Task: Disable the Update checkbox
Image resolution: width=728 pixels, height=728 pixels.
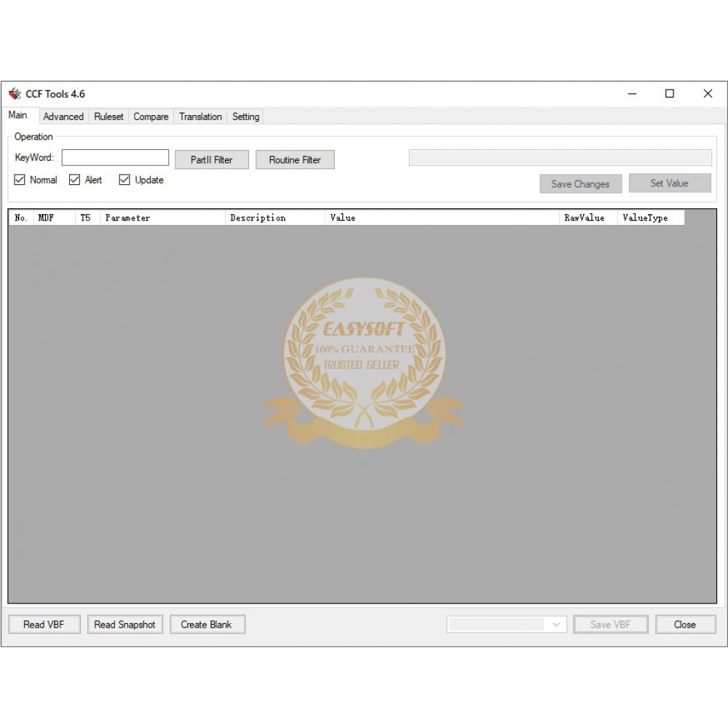Action: click(x=124, y=180)
